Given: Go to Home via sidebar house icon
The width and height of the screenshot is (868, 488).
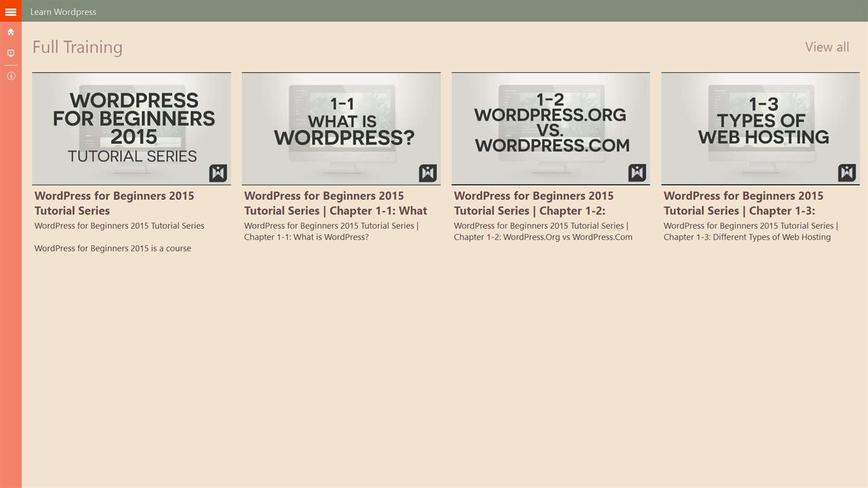Looking at the screenshot, I should tap(11, 32).
